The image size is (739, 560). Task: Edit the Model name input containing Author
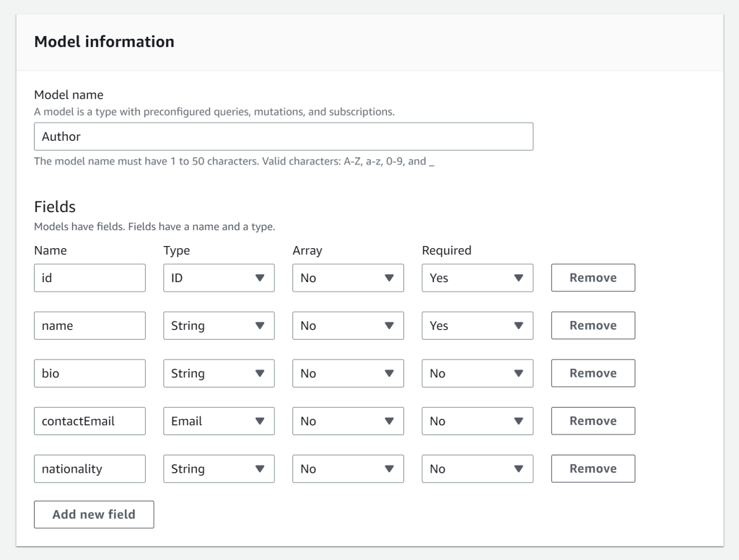pyautogui.click(x=284, y=136)
